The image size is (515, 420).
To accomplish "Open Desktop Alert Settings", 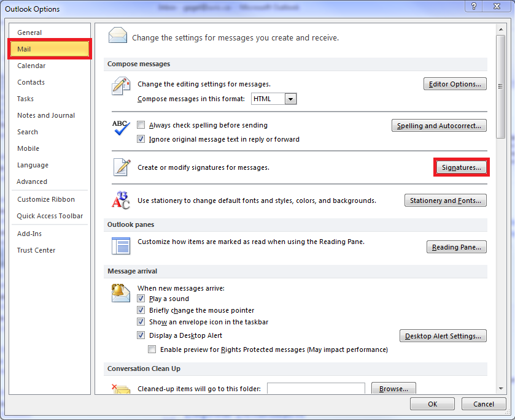I will point(443,336).
